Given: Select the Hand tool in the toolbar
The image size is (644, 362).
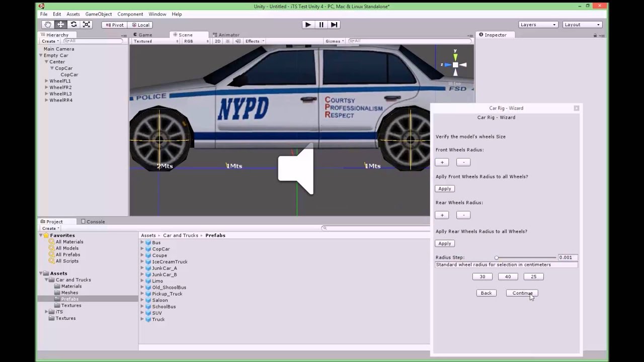Looking at the screenshot, I should pos(48,25).
